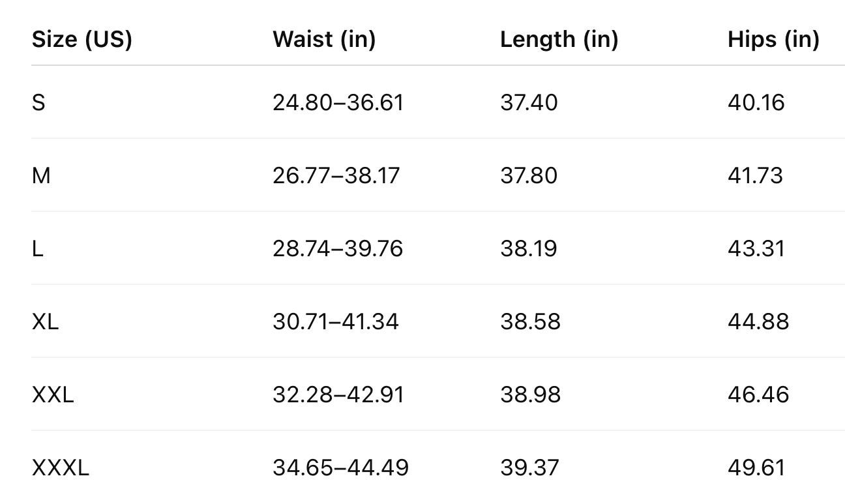Click the 34.65–44.49 waist cell
Viewport: 845px width, 504px height.
click(x=340, y=467)
